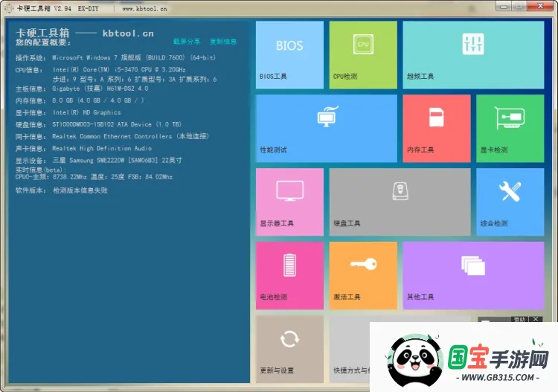Open the 内存工具 memory tile
This screenshot has width=558, height=392.
437,129
